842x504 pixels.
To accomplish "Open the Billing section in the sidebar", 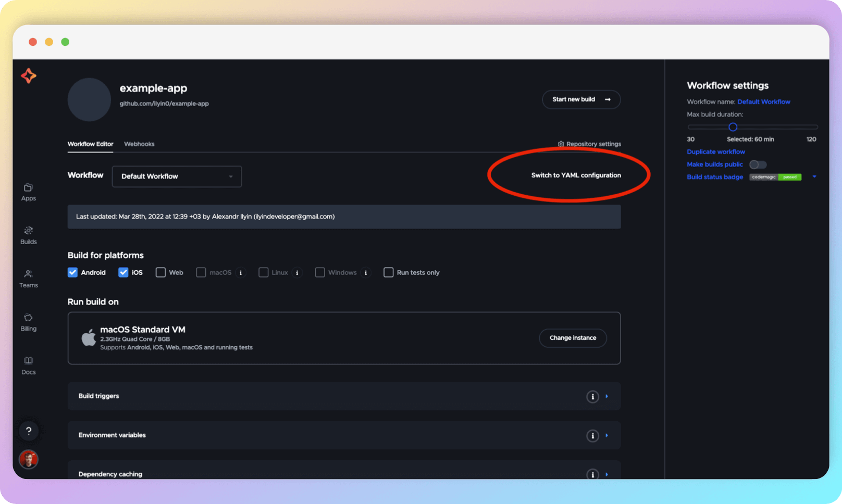I will coord(28,322).
